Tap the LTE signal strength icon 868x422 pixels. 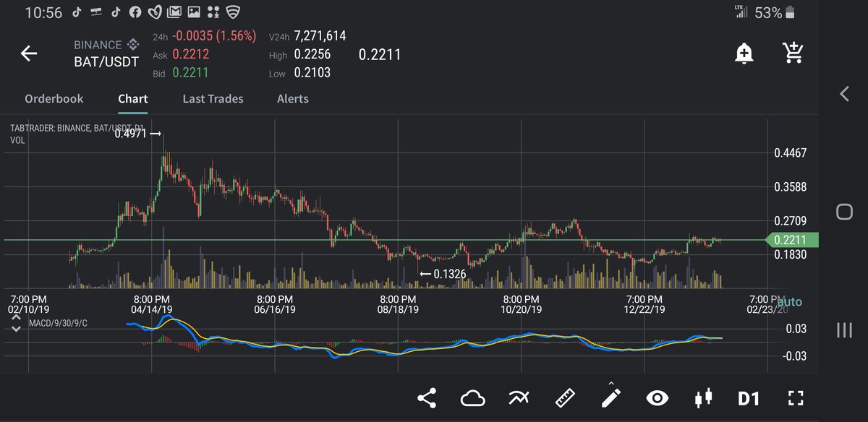click(740, 12)
